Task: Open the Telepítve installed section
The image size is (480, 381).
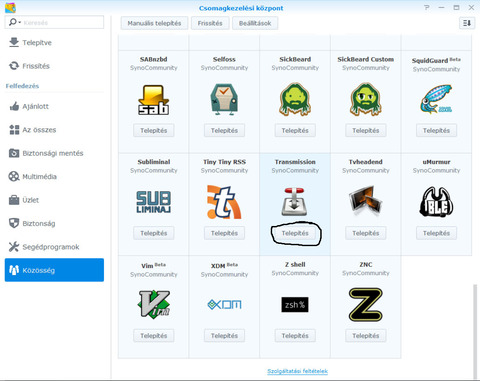Action: [54, 43]
